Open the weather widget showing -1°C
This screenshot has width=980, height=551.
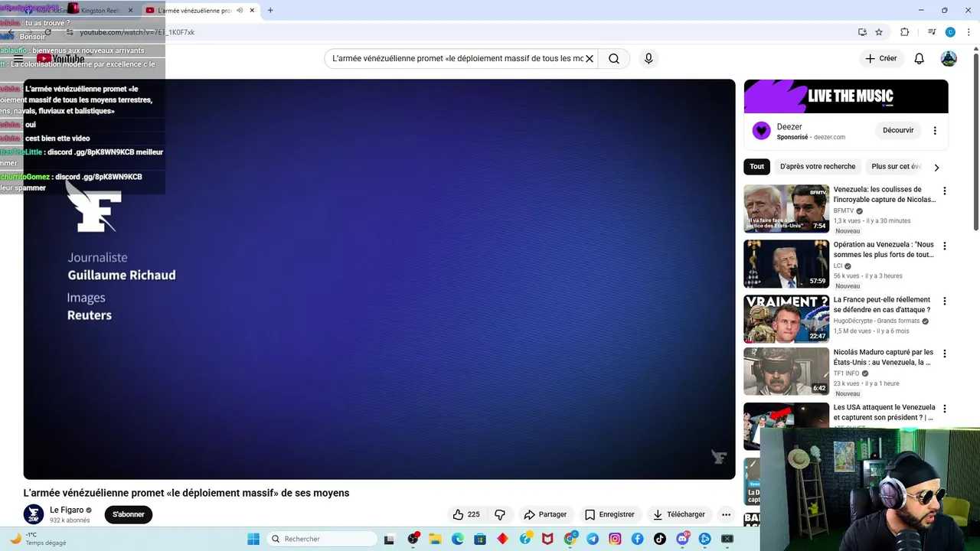tap(38, 539)
